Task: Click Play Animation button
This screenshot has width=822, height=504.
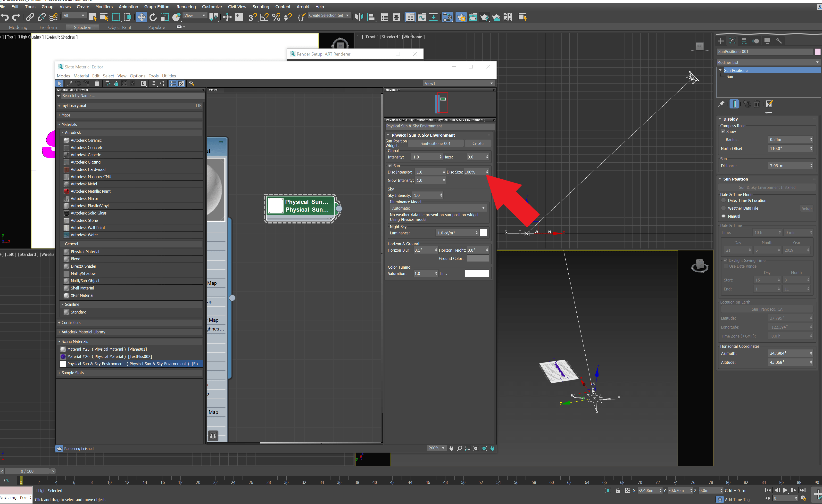Action: (785, 490)
